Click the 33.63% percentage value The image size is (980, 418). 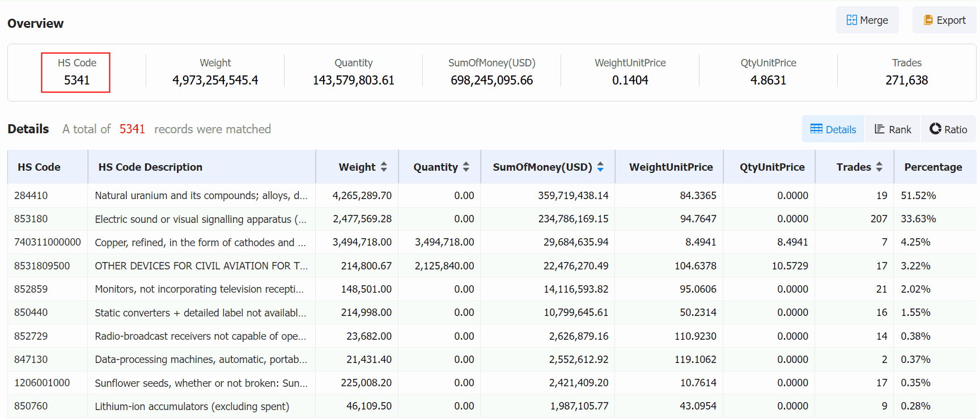pos(918,219)
